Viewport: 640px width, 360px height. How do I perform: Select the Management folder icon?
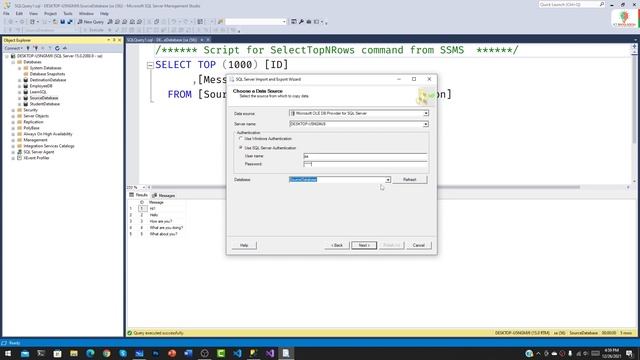(19, 140)
